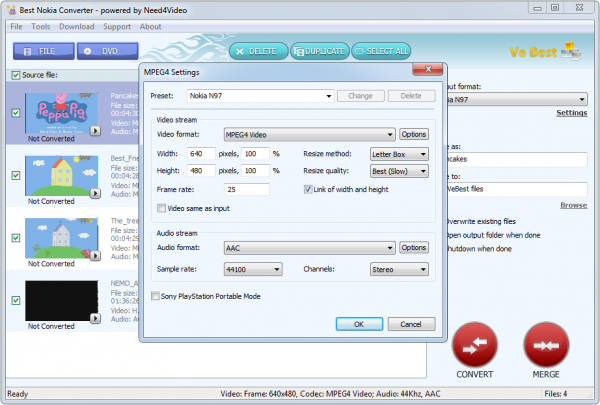
Task: Select the Peppa Pig thumbnail
Action: pos(61,113)
